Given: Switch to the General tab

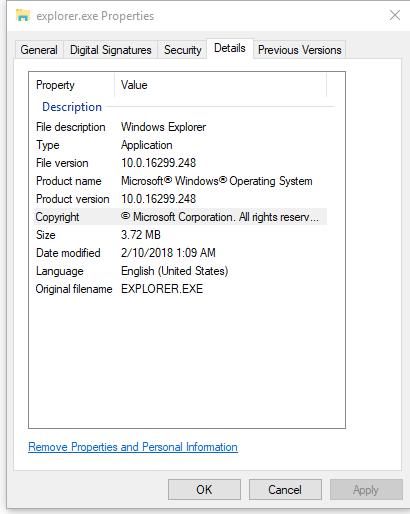Looking at the screenshot, I should pyautogui.click(x=39, y=50).
